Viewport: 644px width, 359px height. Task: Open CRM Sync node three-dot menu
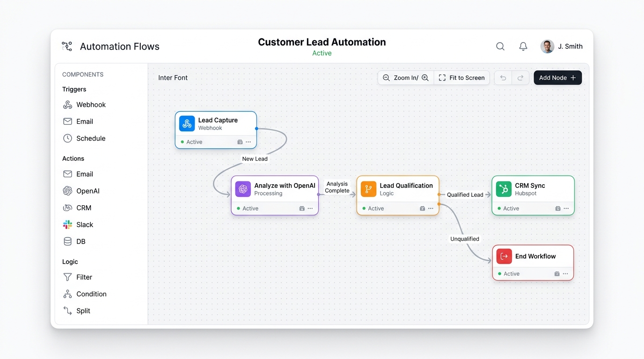pyautogui.click(x=566, y=208)
